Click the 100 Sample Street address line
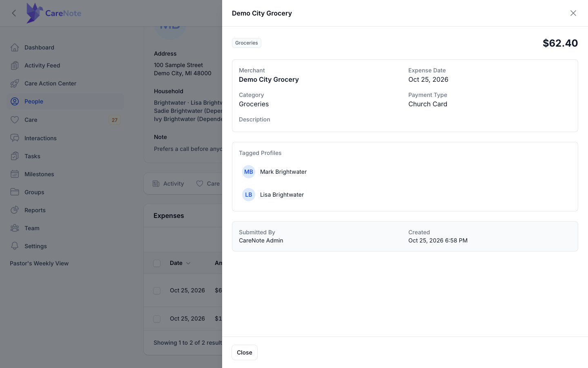Viewport: 588px width, 368px height. [178, 65]
